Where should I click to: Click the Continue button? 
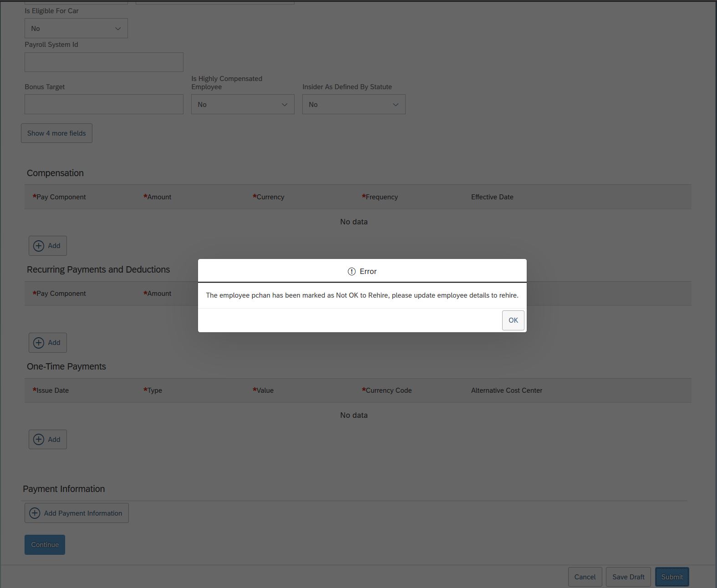click(x=45, y=545)
